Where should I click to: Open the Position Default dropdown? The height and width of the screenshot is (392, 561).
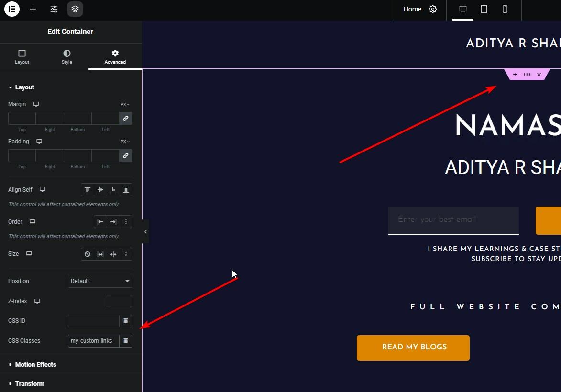pos(99,281)
